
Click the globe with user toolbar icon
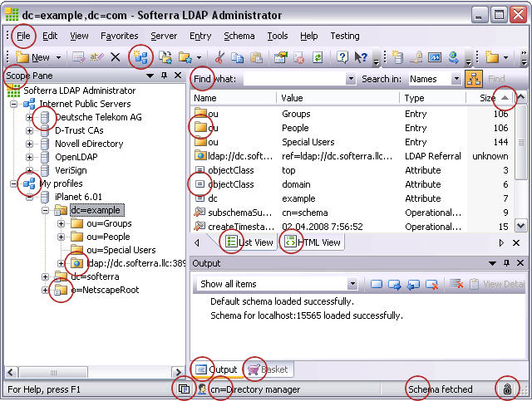pyautogui.click(x=453, y=57)
